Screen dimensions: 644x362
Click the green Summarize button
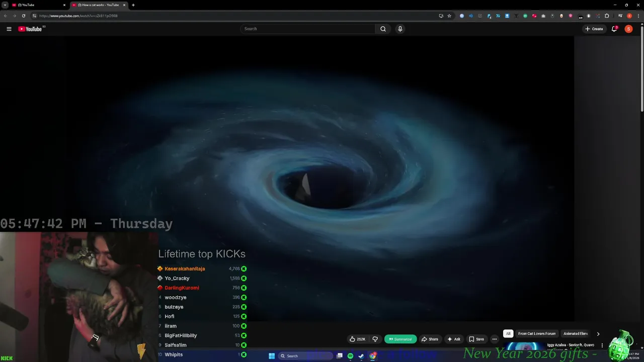click(x=400, y=339)
